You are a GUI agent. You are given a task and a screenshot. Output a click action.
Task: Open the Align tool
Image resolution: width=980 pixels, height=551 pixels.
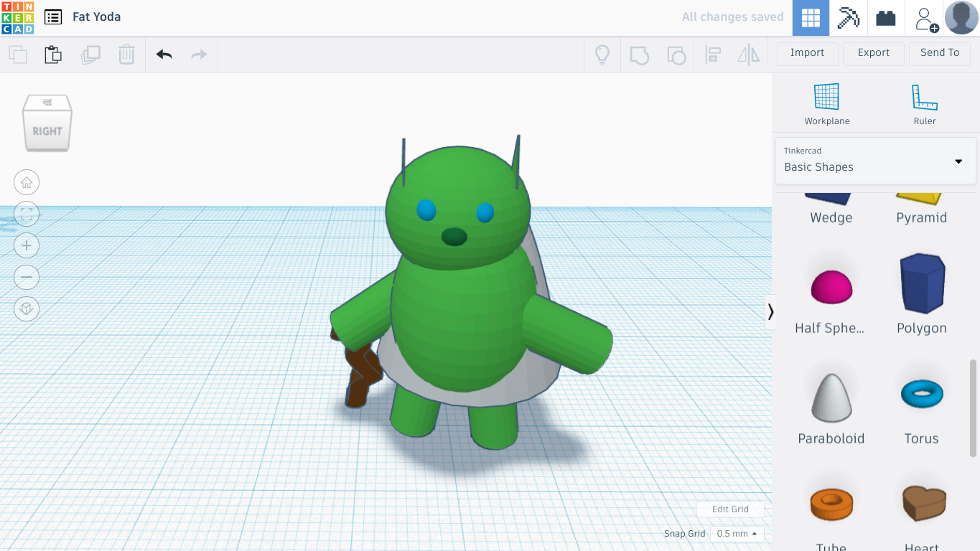713,55
